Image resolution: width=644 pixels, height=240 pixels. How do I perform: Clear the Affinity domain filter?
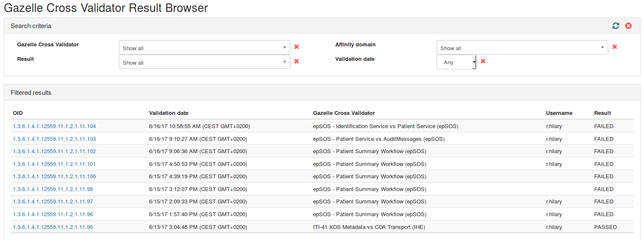615,47
